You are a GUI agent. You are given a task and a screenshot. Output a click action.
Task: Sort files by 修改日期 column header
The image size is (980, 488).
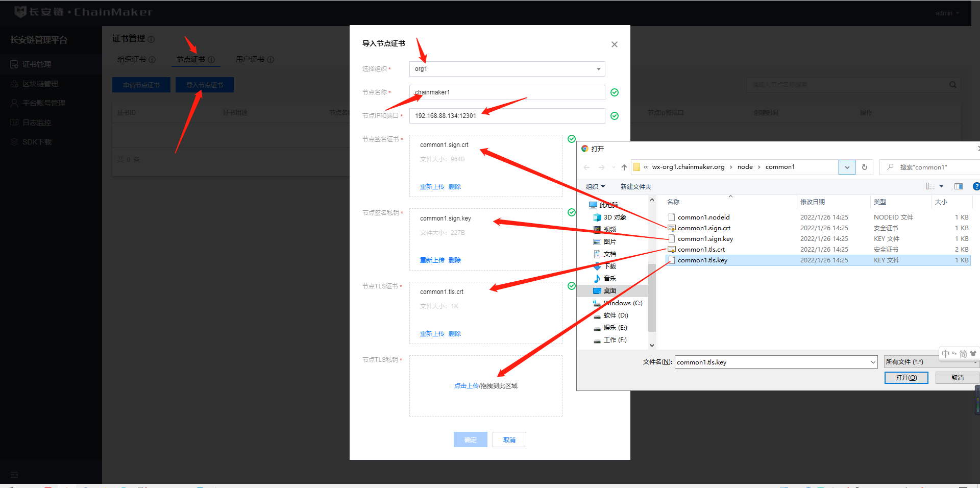(x=812, y=202)
